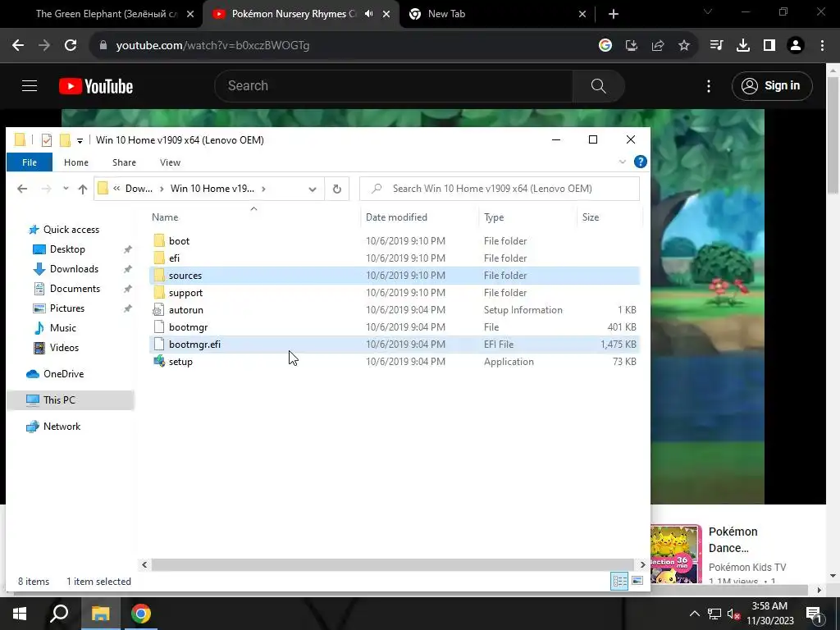
Task: Click New folder quick access toolbar icon
Action: point(65,140)
